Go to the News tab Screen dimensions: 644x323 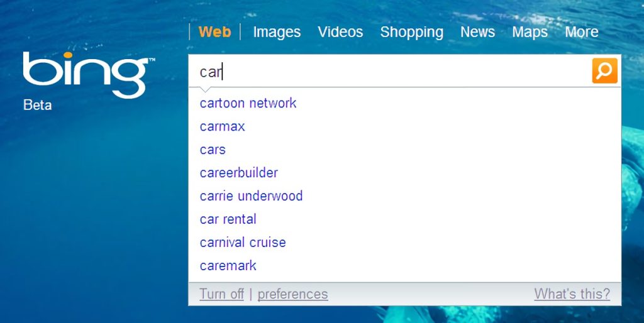(478, 32)
